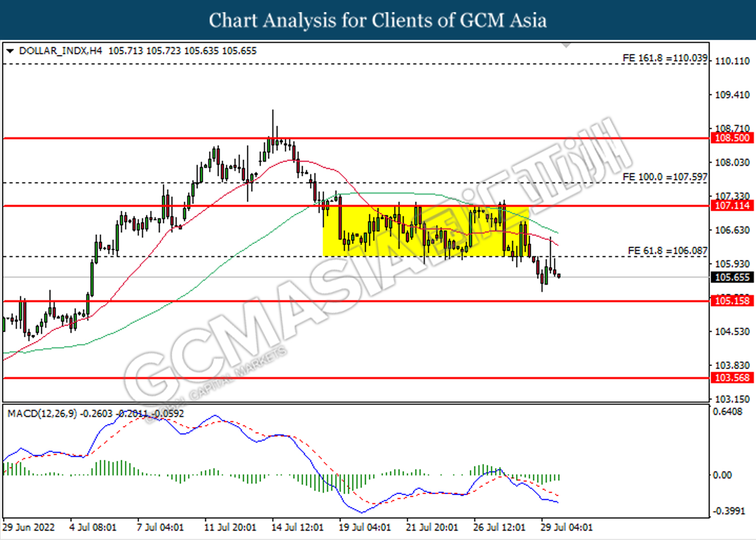This screenshot has width=756, height=540.
Task: Click the 4 Jul 08:01 time label
Action: pyautogui.click(x=93, y=527)
